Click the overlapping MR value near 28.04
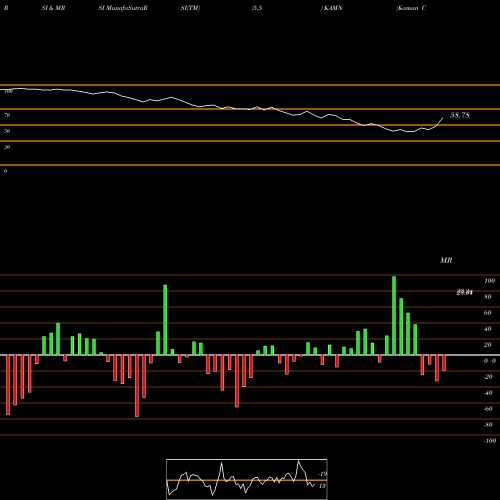500x500 pixels. tap(465, 292)
